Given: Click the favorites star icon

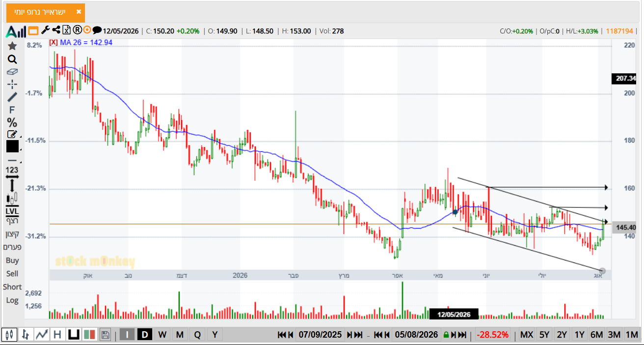Looking at the screenshot, I should pyautogui.click(x=12, y=46).
